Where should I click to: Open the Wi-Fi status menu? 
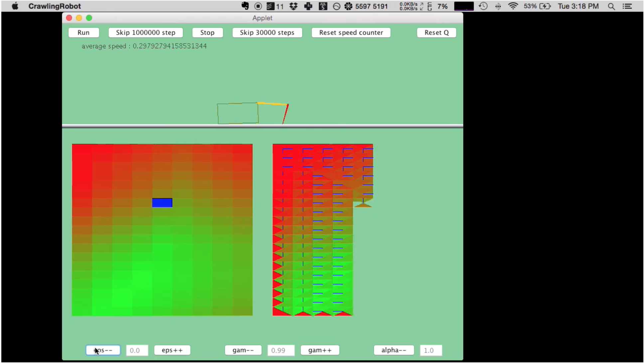click(513, 6)
